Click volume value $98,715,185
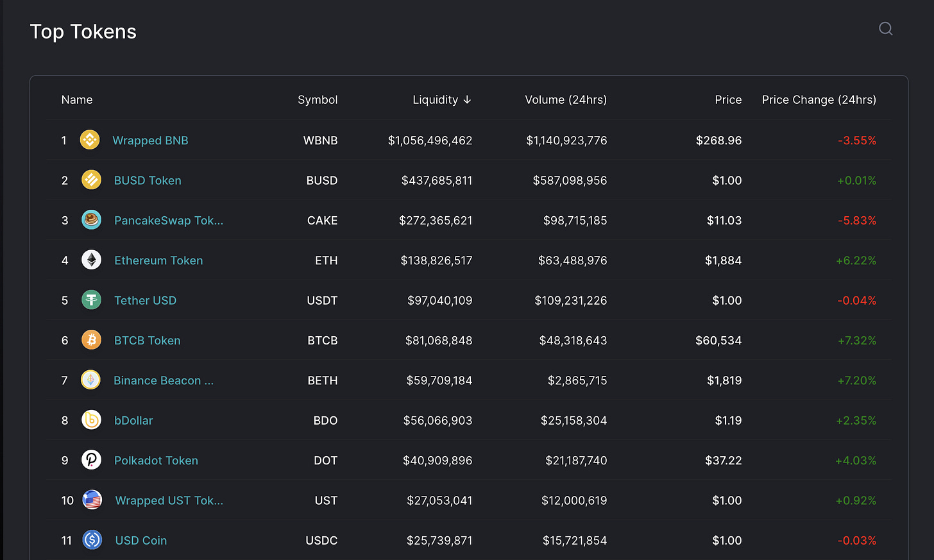 coord(575,220)
